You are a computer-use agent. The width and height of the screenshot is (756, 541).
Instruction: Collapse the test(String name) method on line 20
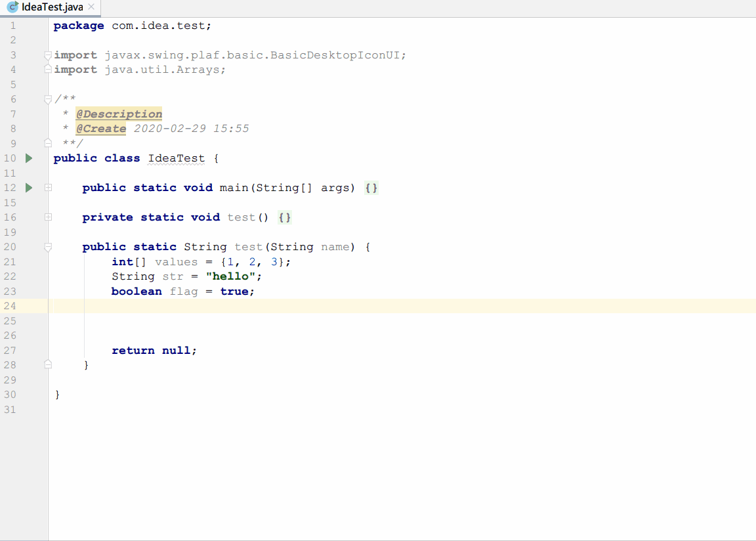(x=48, y=247)
